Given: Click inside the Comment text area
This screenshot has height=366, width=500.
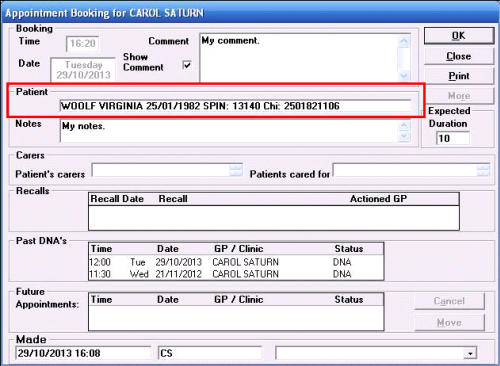Looking at the screenshot, I should click(x=299, y=58).
